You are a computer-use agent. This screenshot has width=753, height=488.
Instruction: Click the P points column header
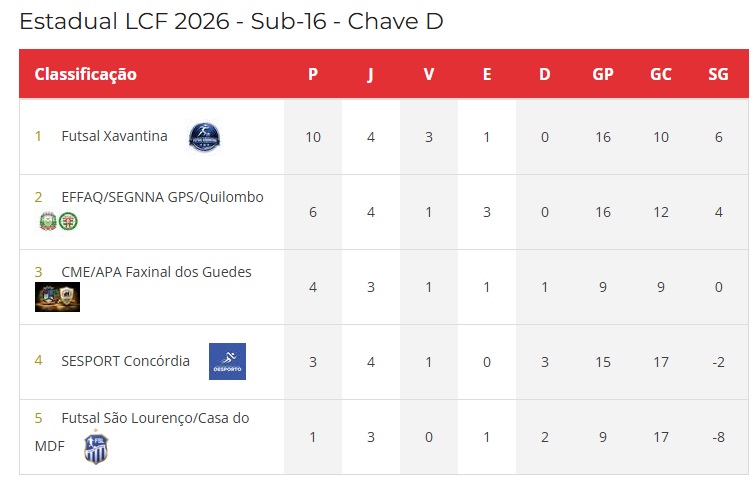click(313, 74)
